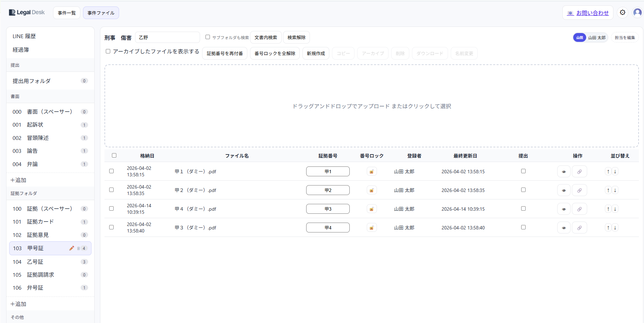The image size is (644, 323).
Task: Open folder 105 証拠調請求
Action: pos(50,275)
